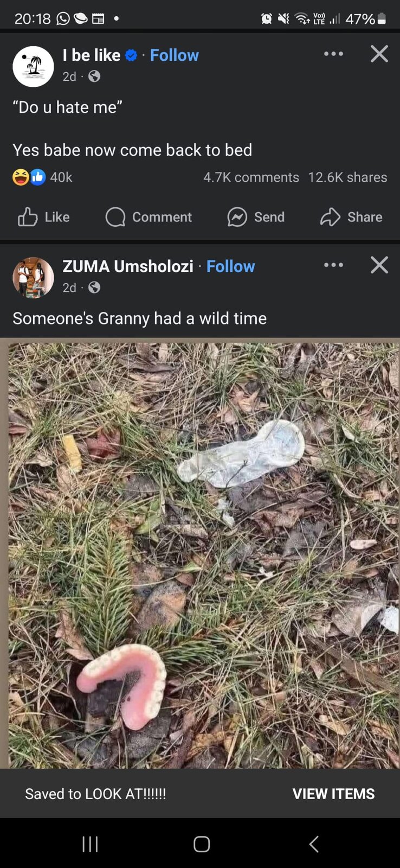The image size is (400, 868).
Task: Tap the Share arrow icon
Action: click(330, 217)
